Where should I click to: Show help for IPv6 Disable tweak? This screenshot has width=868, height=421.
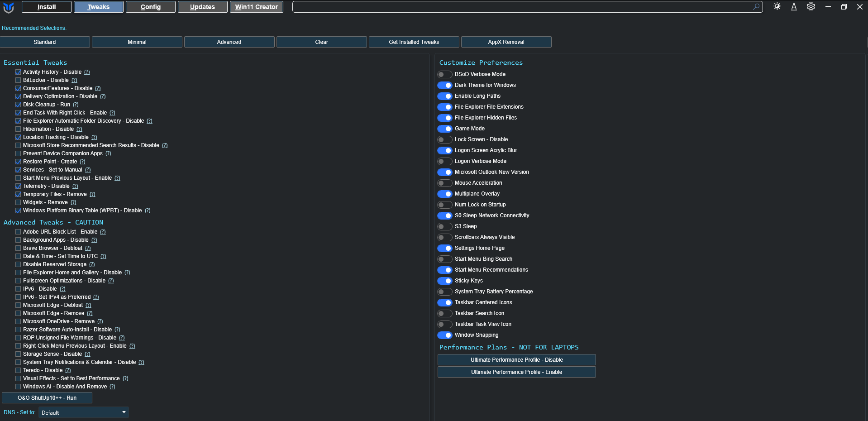(x=62, y=289)
